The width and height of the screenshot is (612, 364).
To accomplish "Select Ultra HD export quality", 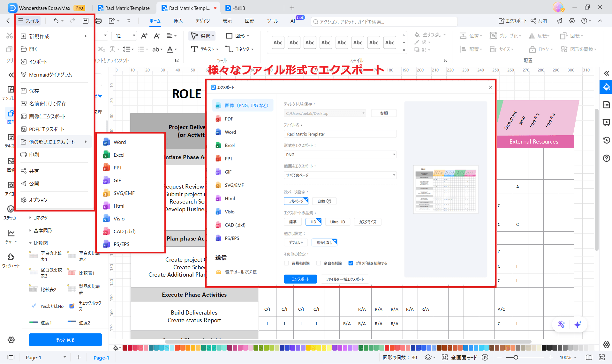I will [337, 222].
